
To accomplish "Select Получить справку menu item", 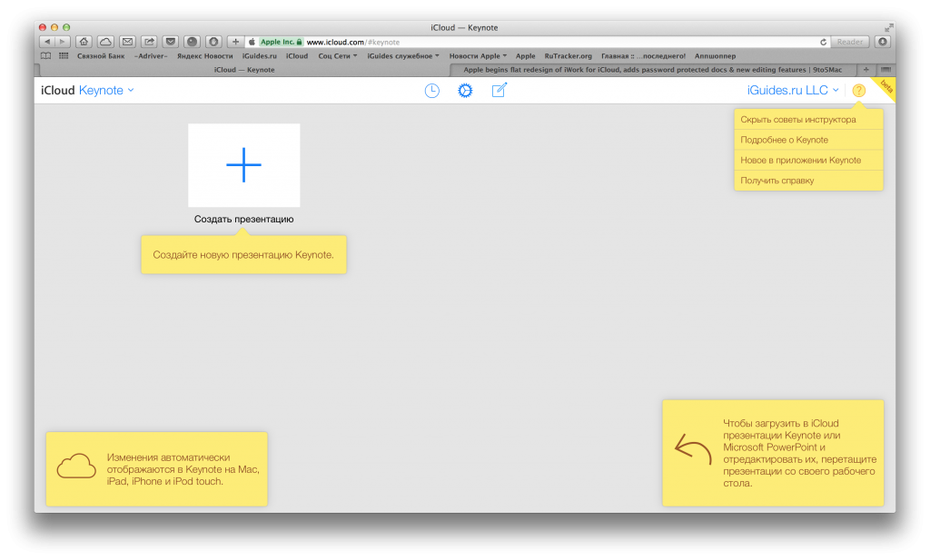I will pyautogui.click(x=808, y=181).
